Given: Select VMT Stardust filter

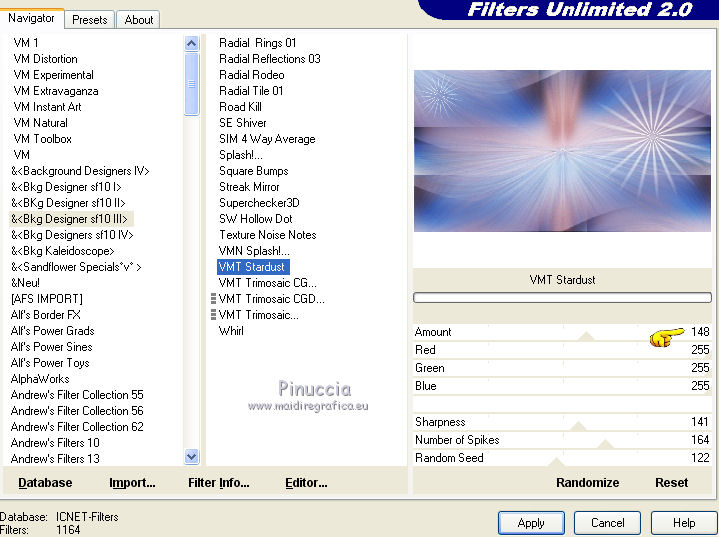Looking at the screenshot, I should coord(253,266).
